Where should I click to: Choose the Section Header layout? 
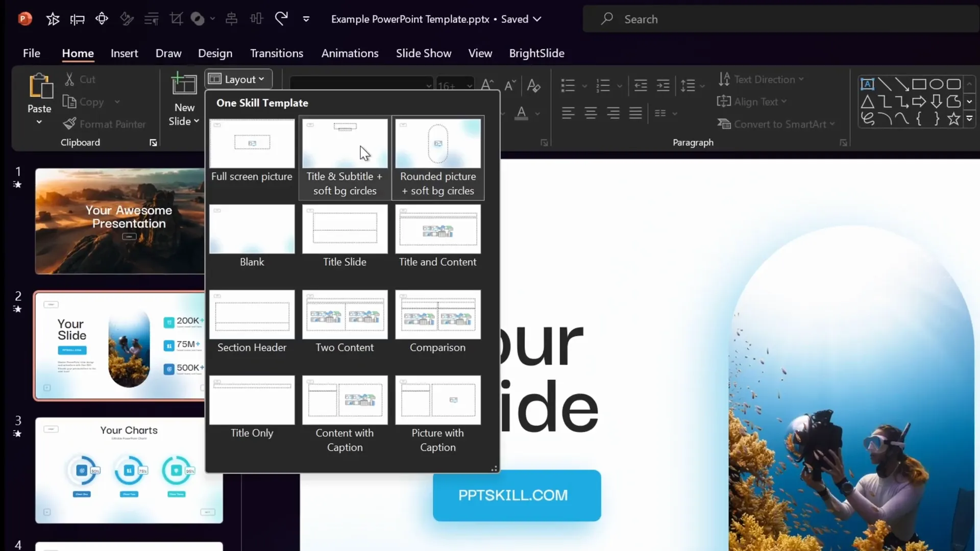[252, 322]
